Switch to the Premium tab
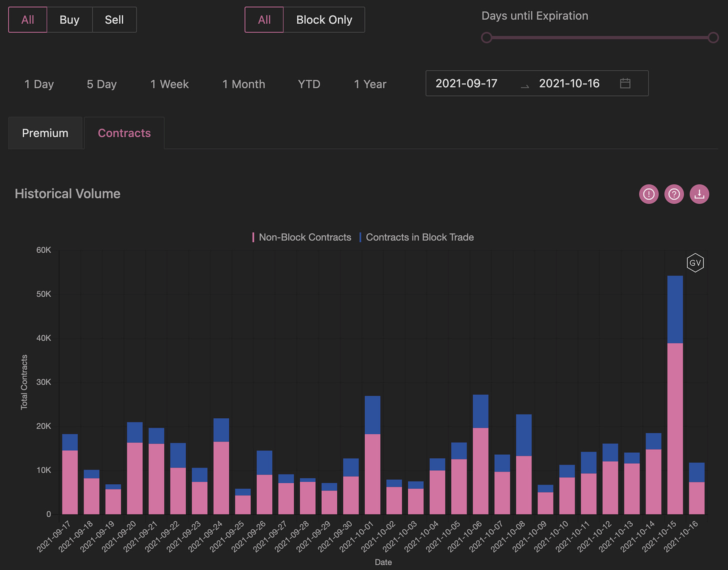The width and height of the screenshot is (728, 570). 45,133
